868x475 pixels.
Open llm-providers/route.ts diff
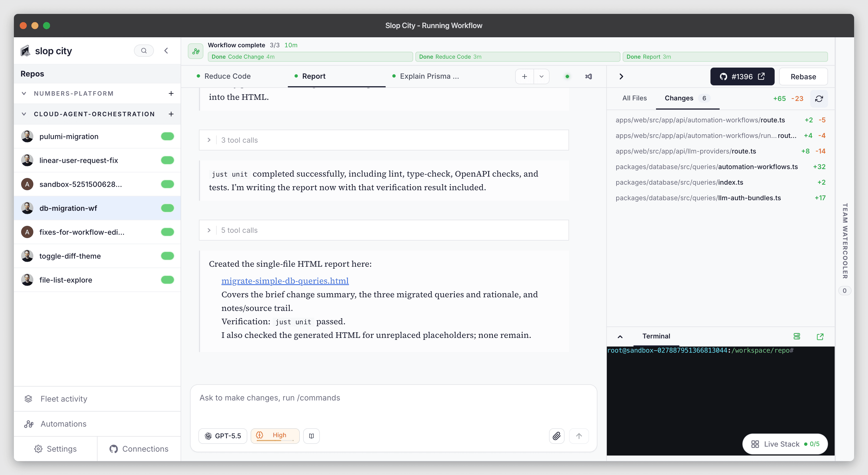[x=720, y=151]
